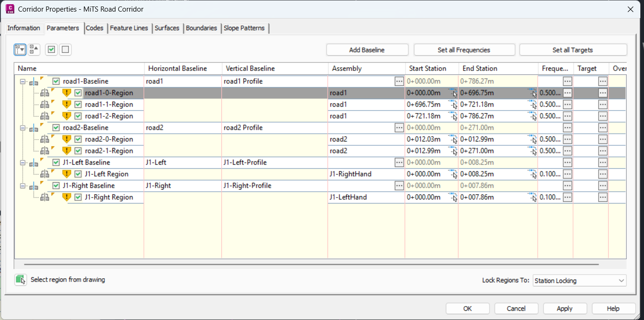Pick end station for road2-1-Region from drawing
The image size is (644, 320).
point(532,151)
